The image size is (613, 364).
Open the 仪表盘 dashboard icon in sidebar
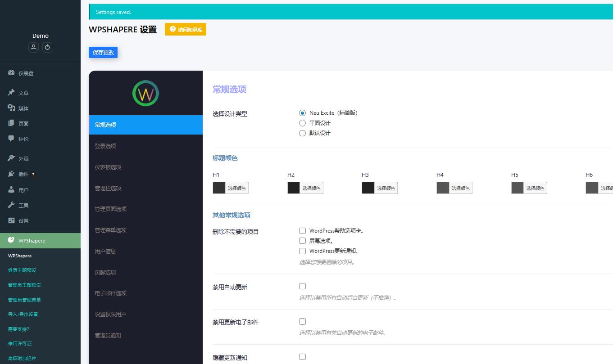tap(11, 73)
